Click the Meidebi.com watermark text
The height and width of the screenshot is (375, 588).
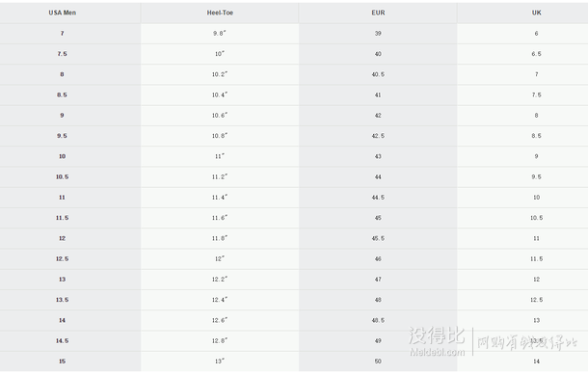click(438, 352)
